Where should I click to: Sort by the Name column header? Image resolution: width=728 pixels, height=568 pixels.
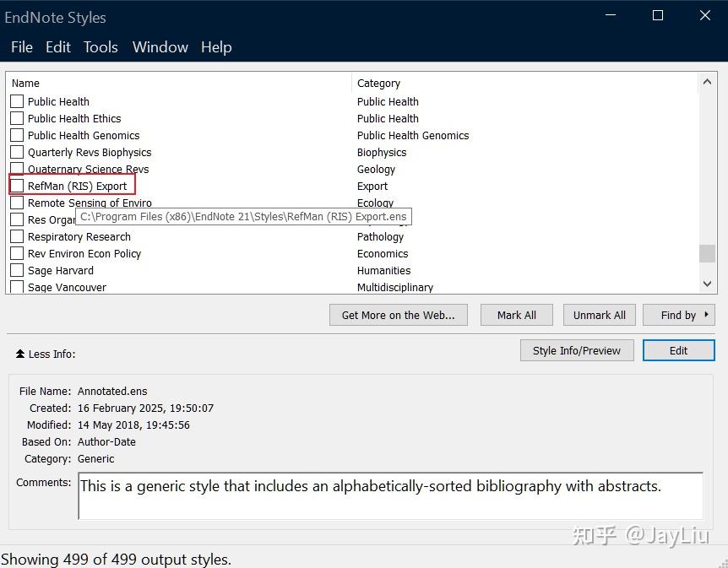tap(25, 83)
